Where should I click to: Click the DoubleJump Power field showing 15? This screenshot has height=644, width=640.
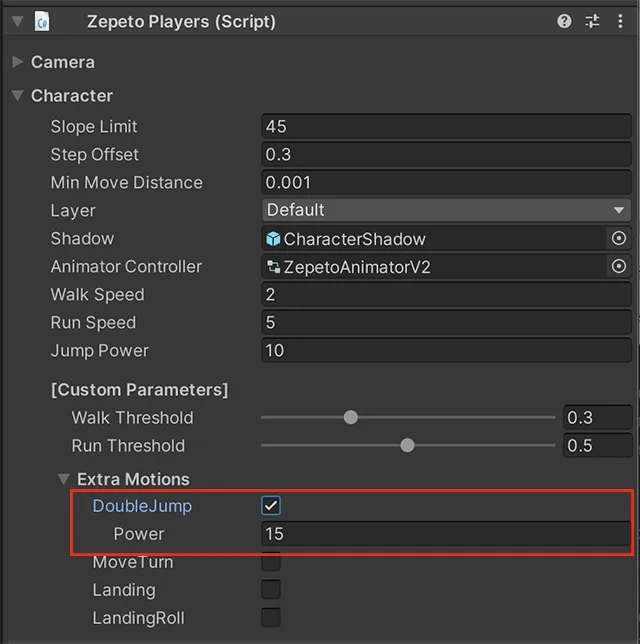(446, 534)
